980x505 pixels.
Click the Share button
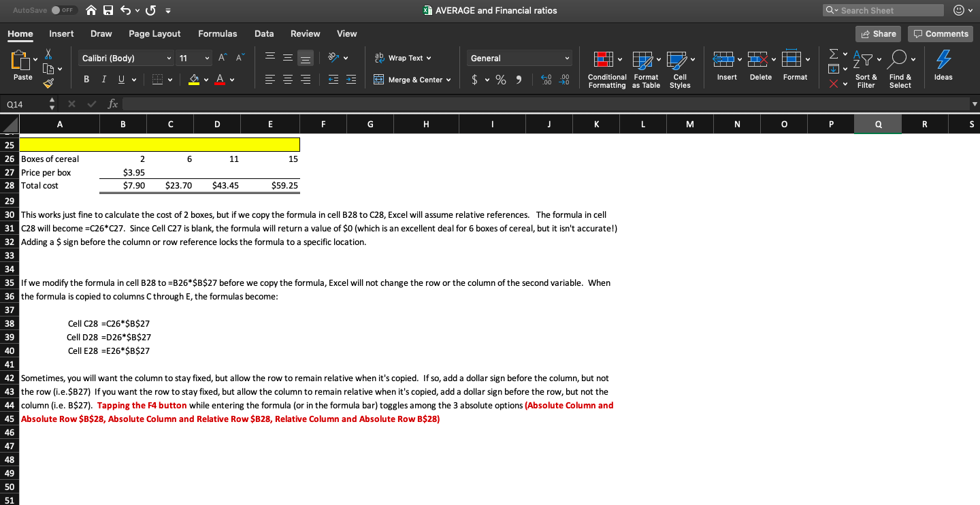point(878,33)
